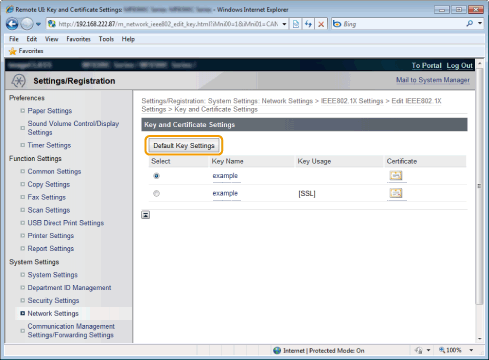The image size is (489, 360).
Task: Click the compatibility view page icon
Action: 296,24
